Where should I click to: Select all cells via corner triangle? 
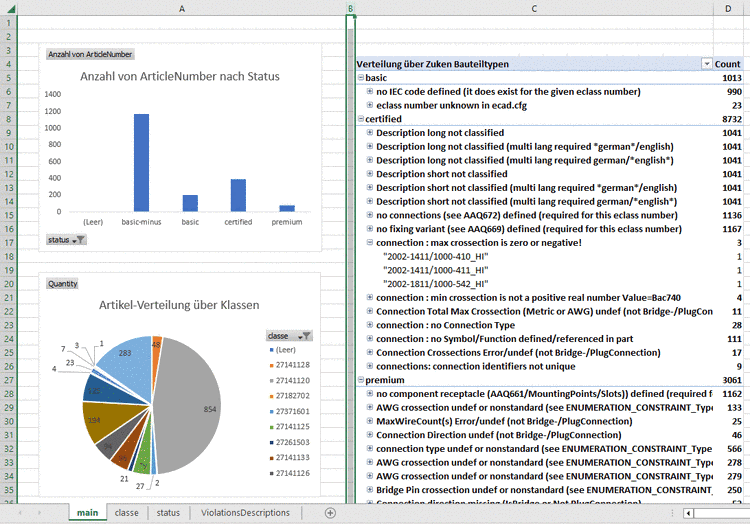(x=11, y=9)
